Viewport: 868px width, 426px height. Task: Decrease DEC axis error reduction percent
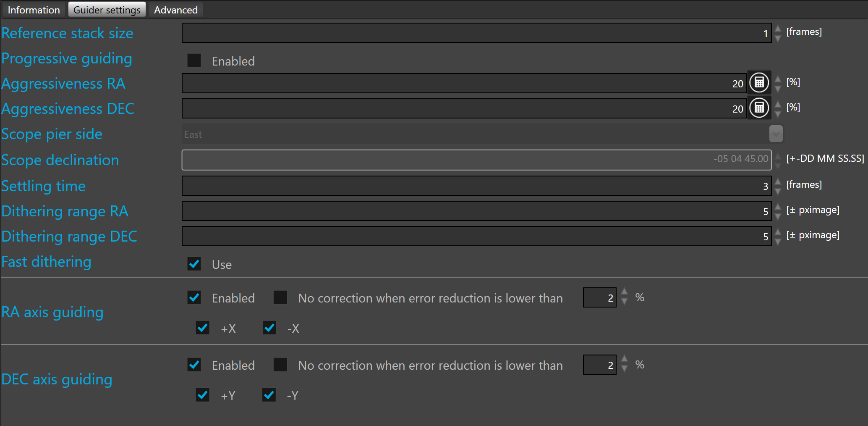[x=624, y=369]
